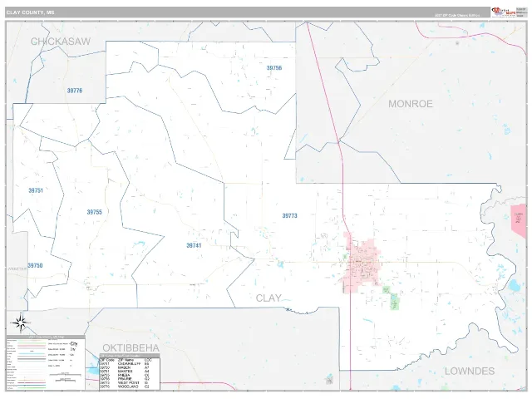Click the blue lake at east river bend
The image size is (532, 399).
tap(515, 286)
